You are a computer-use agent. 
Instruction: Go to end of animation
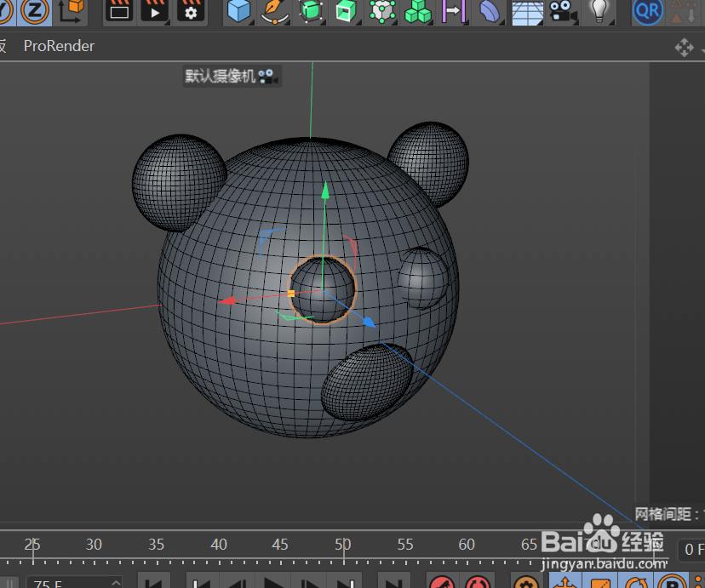[393, 581]
